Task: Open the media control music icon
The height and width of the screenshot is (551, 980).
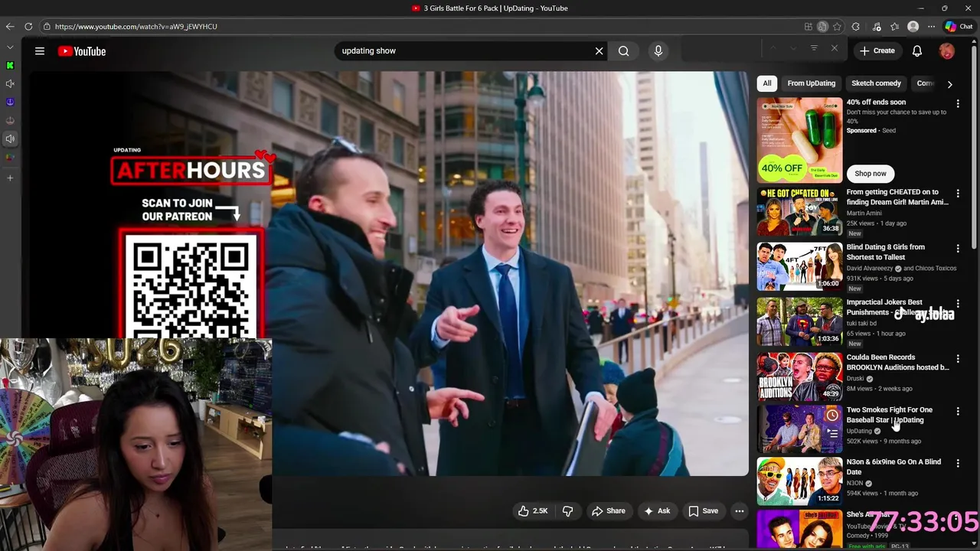Action: (877, 27)
